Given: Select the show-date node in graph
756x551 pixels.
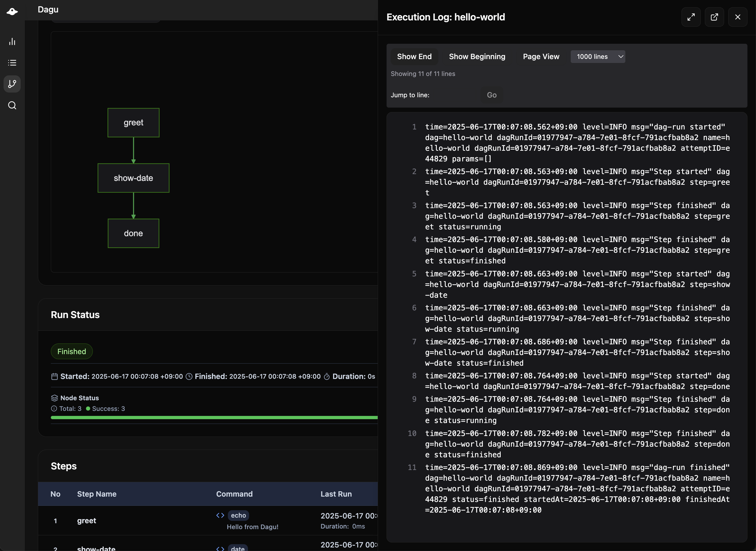Looking at the screenshot, I should 133,178.
